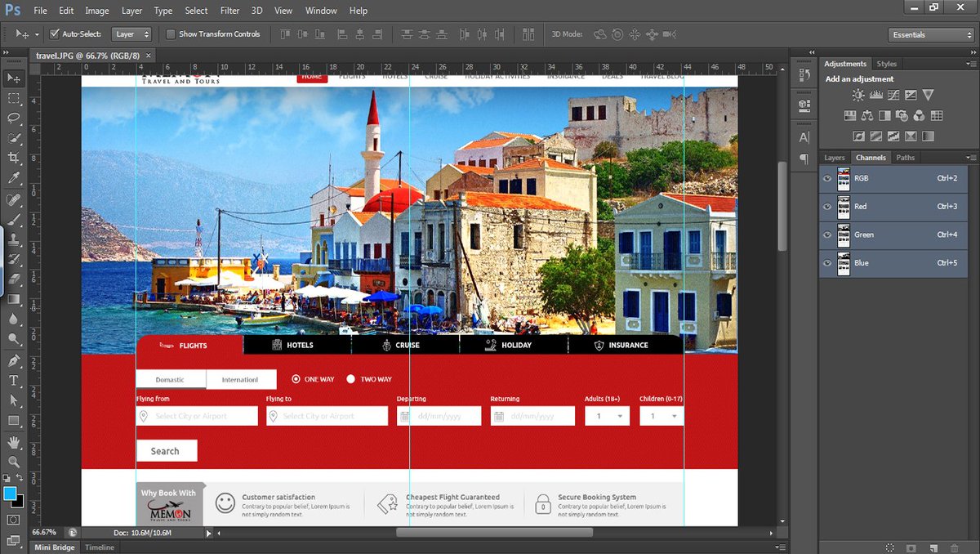Open the Auto-Select Layer dropdown

(x=131, y=34)
